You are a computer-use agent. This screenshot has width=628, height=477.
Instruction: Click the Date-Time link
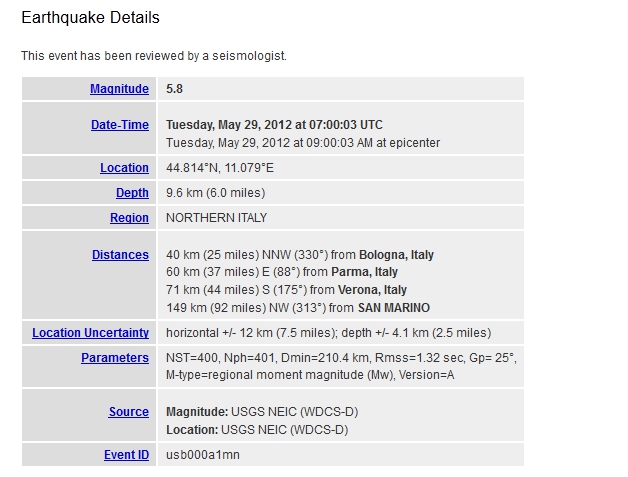[119, 125]
